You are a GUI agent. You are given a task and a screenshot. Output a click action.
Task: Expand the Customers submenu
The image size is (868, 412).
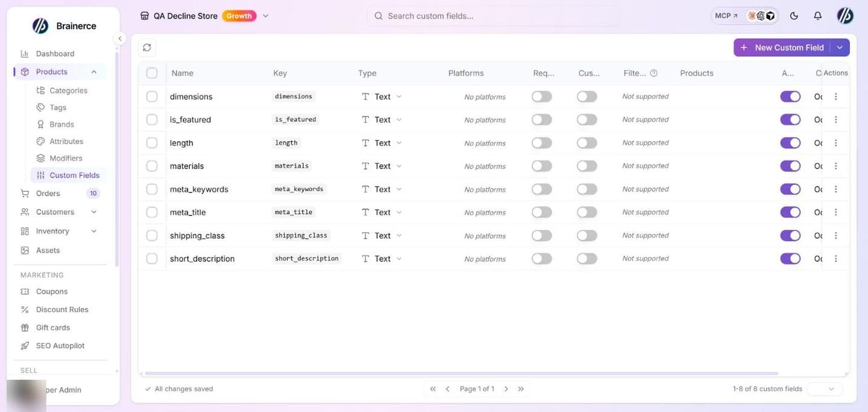tap(94, 212)
